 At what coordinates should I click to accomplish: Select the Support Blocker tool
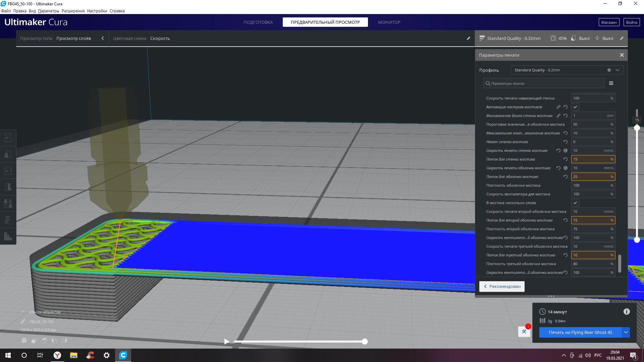pyautogui.click(x=8, y=220)
